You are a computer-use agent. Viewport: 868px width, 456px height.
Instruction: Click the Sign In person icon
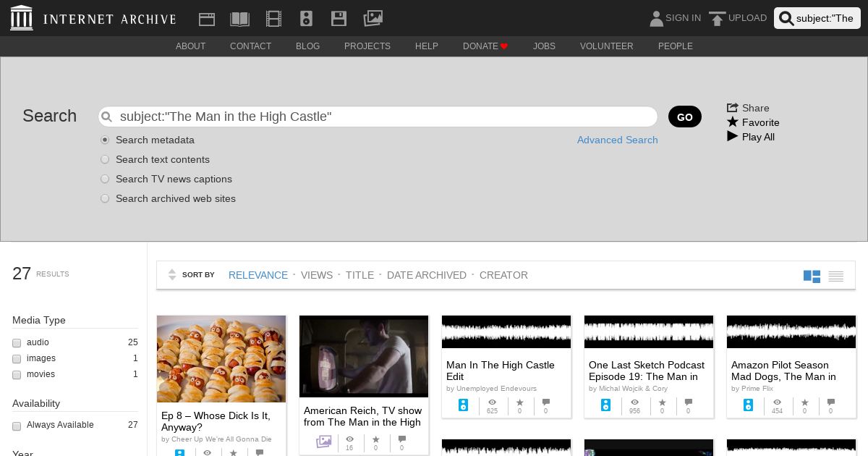pyautogui.click(x=656, y=18)
